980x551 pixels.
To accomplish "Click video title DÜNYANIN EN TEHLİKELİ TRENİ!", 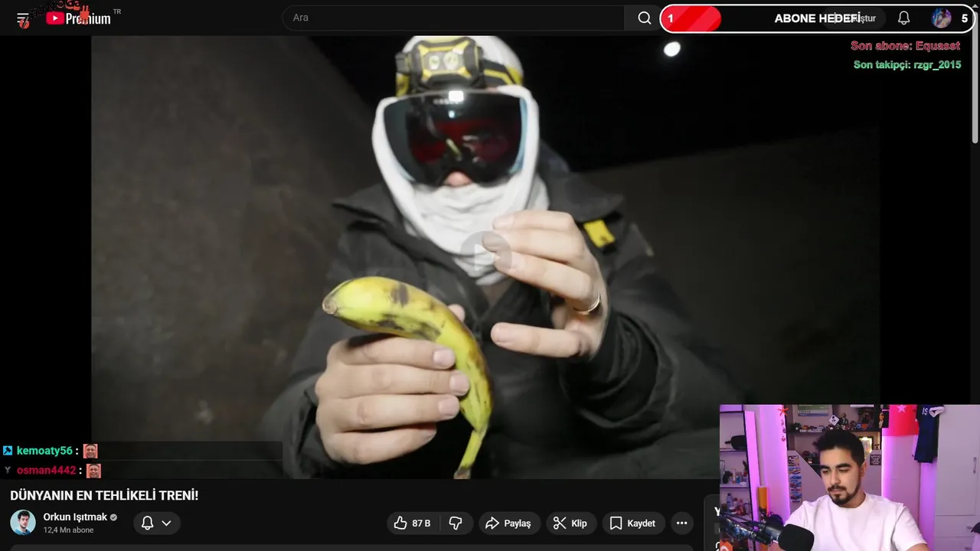I will 104,496.
